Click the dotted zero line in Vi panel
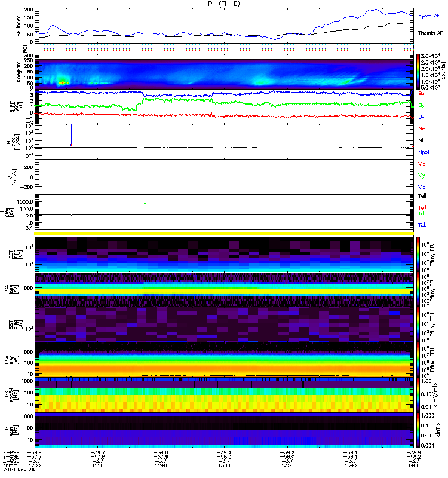Viewport: 448px width, 478px height. click(x=225, y=177)
